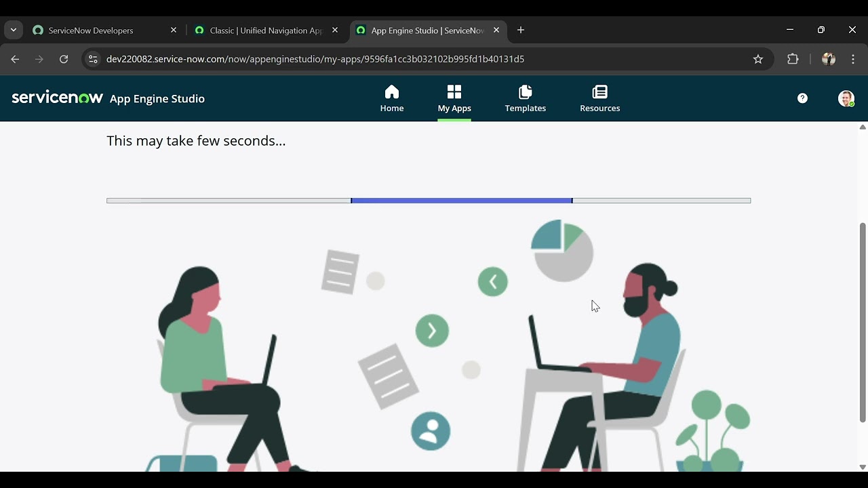
Task: Click the scrollbar down arrow
Action: click(863, 467)
